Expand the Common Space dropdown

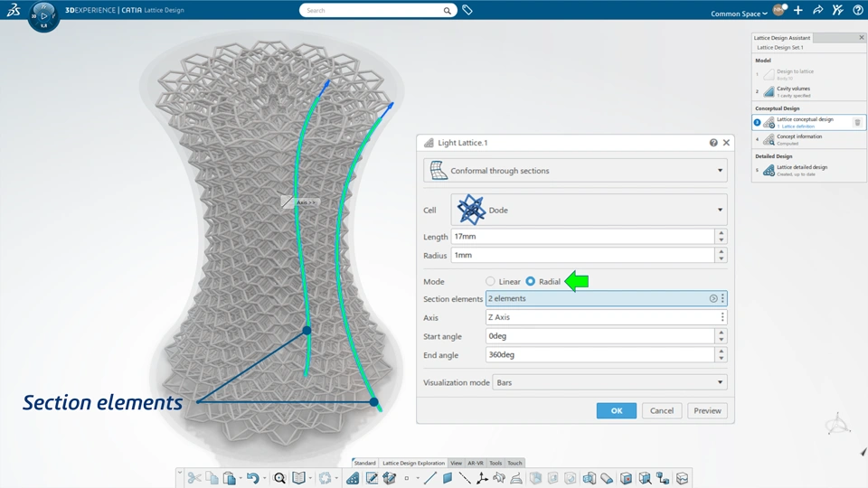[x=739, y=14]
